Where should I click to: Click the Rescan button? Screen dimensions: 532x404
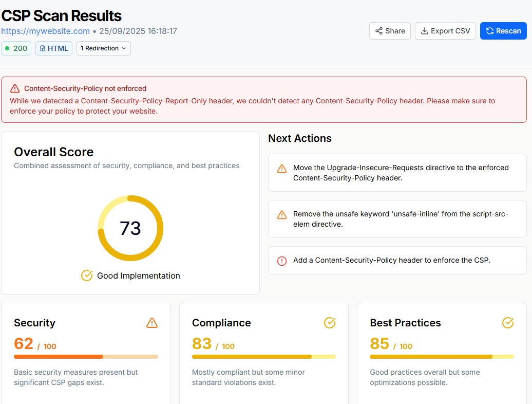[x=503, y=31]
